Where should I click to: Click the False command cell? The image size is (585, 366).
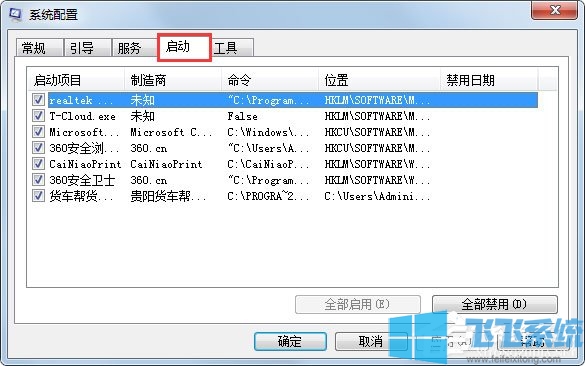(243, 116)
